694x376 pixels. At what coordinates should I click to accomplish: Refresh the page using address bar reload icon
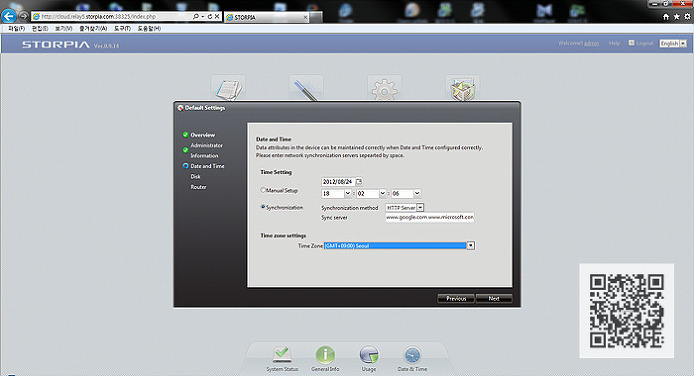point(210,16)
